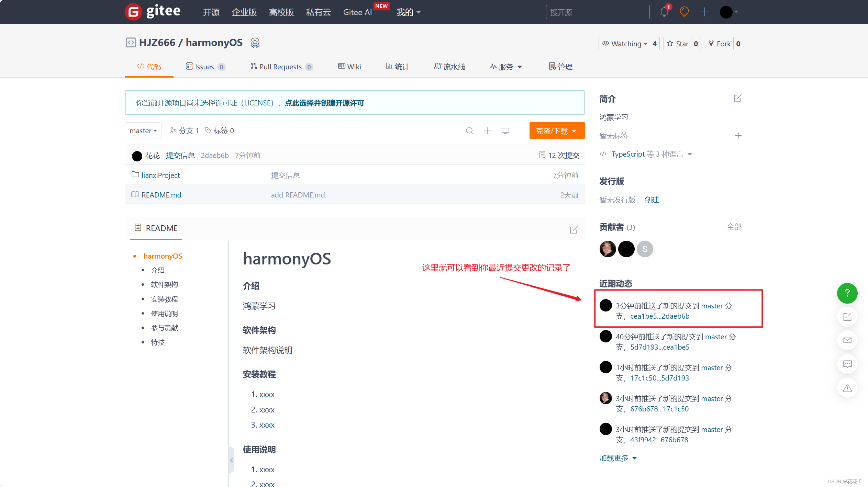Click the plus icon in the file toolbar

pos(488,131)
